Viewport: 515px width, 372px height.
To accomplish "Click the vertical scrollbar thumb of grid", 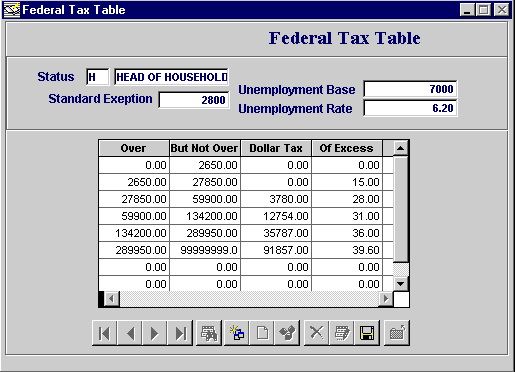I will point(401,209).
